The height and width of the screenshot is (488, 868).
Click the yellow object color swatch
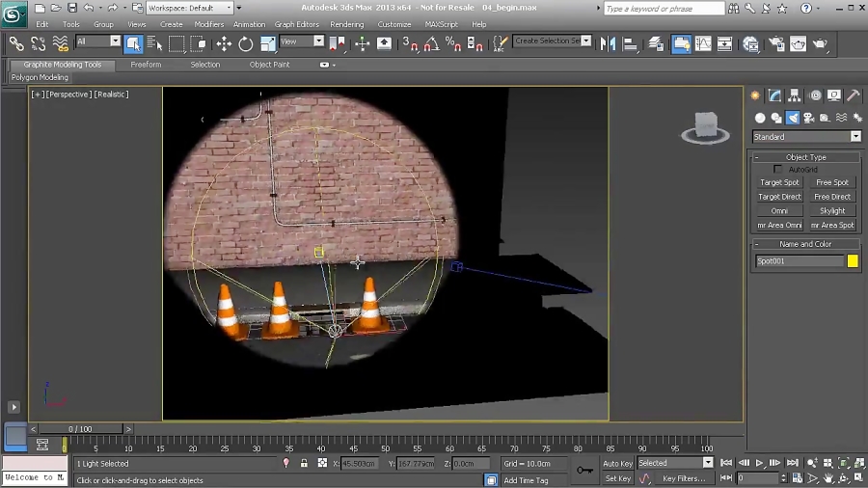click(x=853, y=261)
